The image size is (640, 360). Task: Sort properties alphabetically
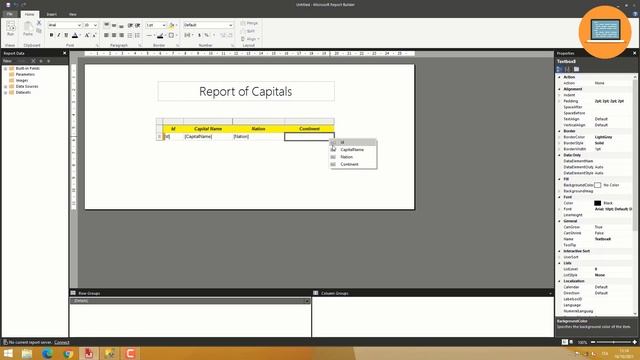pos(567,69)
